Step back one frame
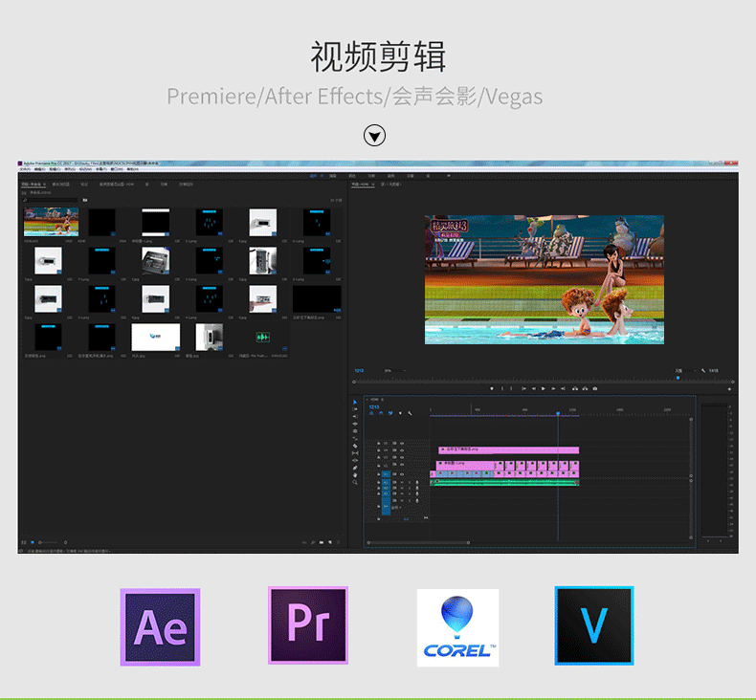Viewport: 756px width, 700px height. pos(534,388)
